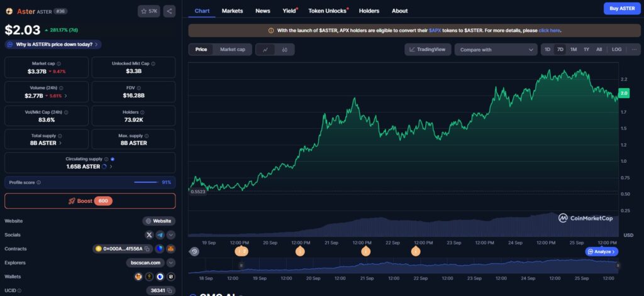Screen dimensions: 644x296
Task: Click the orange Boost button
Action: 90,201
